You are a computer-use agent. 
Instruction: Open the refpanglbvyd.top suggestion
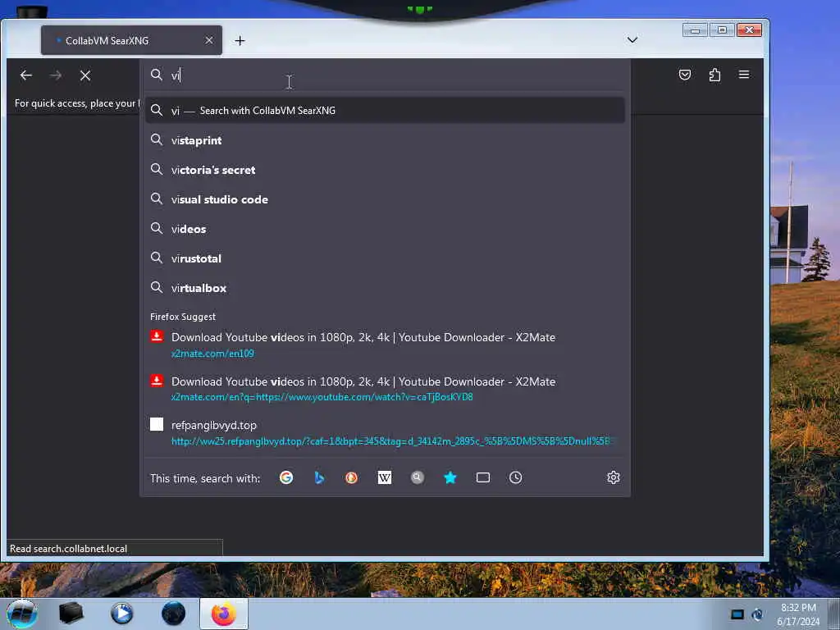click(385, 433)
